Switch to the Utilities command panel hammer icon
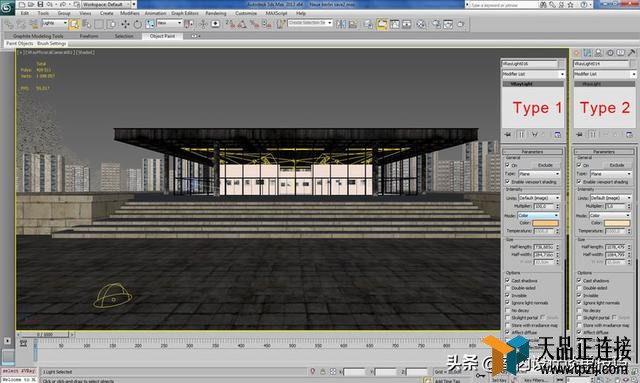640x383 pixels. [x=631, y=53]
